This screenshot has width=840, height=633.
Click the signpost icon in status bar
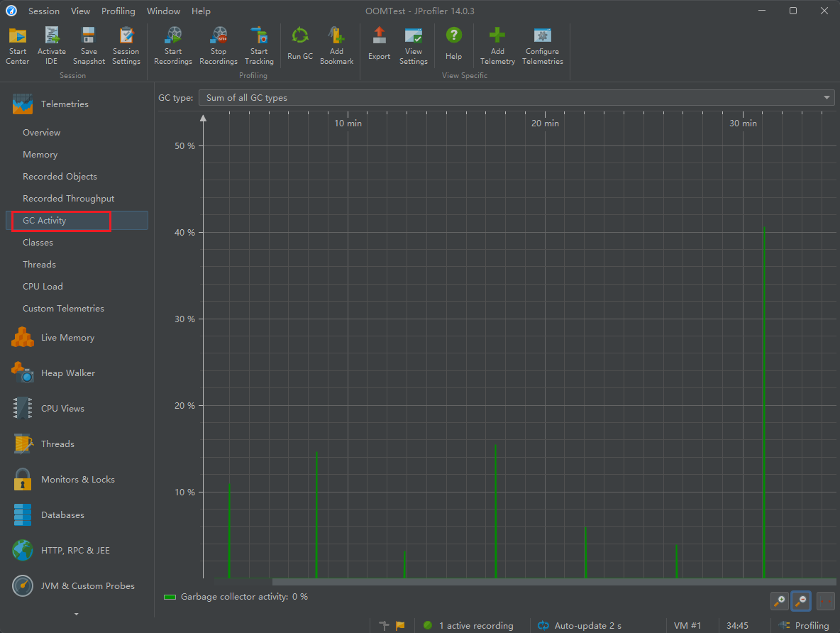384,625
